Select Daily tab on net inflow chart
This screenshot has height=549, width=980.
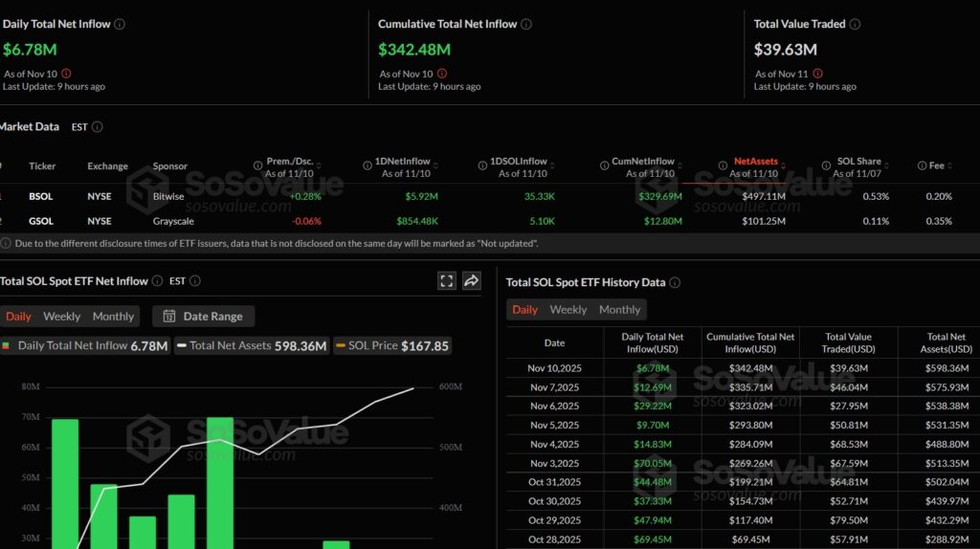pyautogui.click(x=18, y=316)
